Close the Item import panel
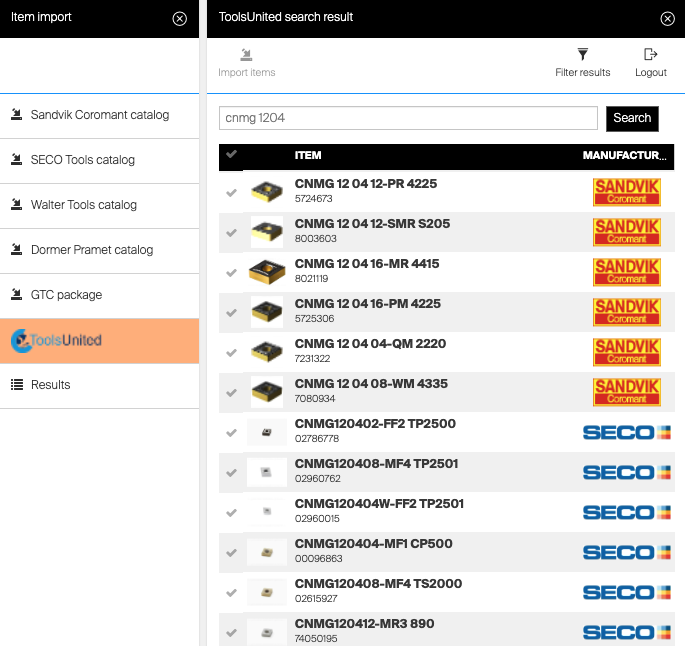The image size is (685, 646). tap(179, 18)
